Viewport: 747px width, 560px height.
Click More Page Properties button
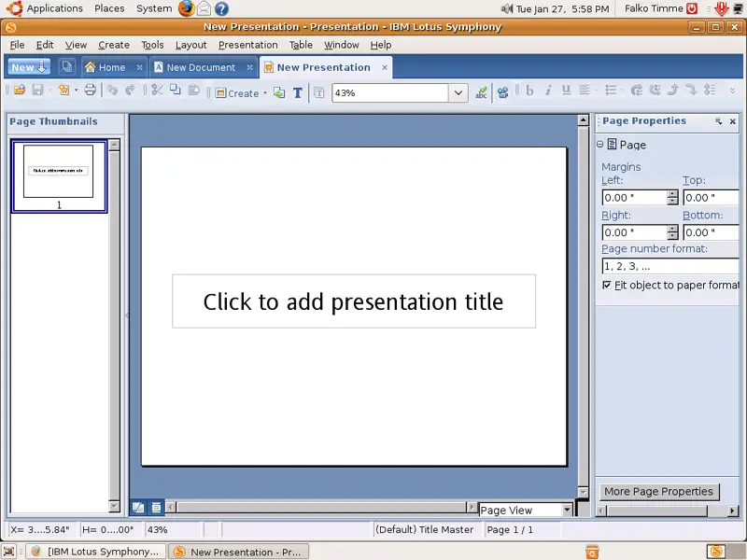pos(659,492)
